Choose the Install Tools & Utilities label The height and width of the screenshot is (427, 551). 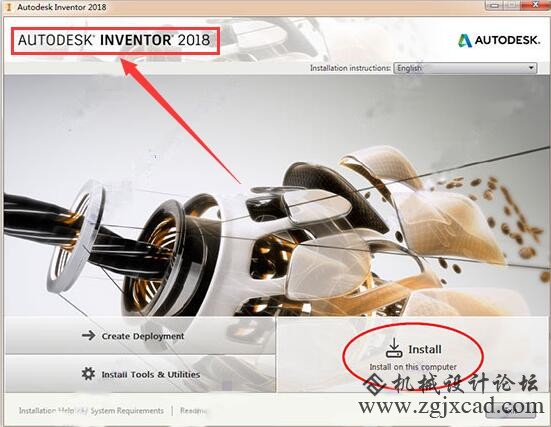151,375
